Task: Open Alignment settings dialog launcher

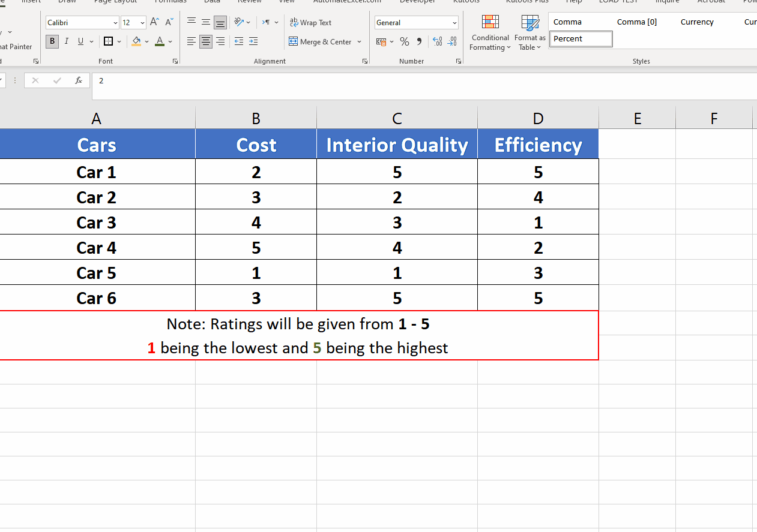Action: [365, 61]
